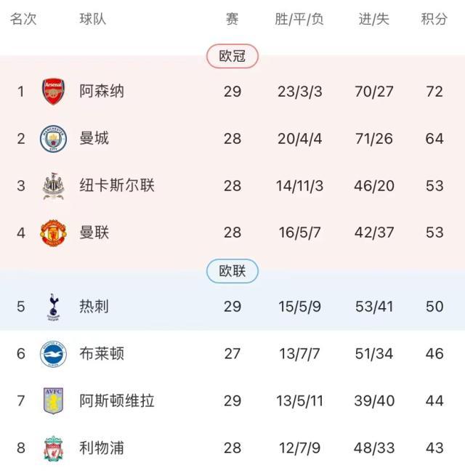Viewport: 465px width, 476px height.
Task: Click the 名次 rank column header
Action: [x=23, y=20]
